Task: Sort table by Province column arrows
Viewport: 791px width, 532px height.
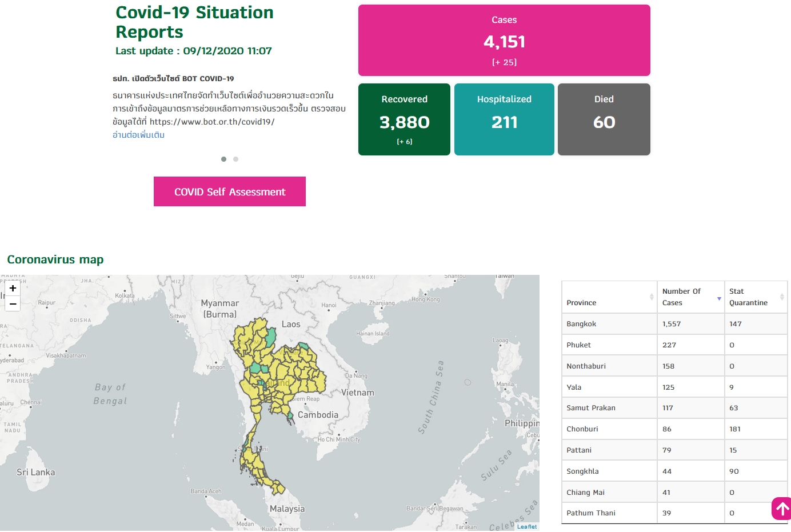Action: 652,297
